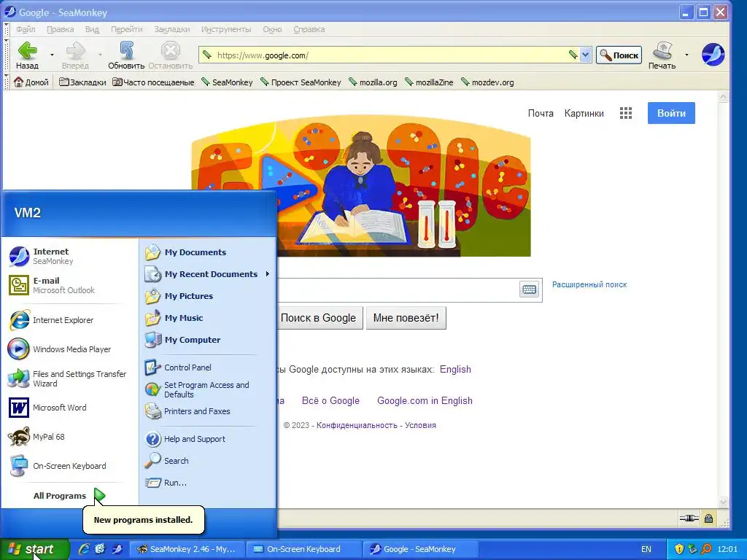Click the Back (Назад) arrow icon
The width and height of the screenshot is (747, 560).
[27, 50]
